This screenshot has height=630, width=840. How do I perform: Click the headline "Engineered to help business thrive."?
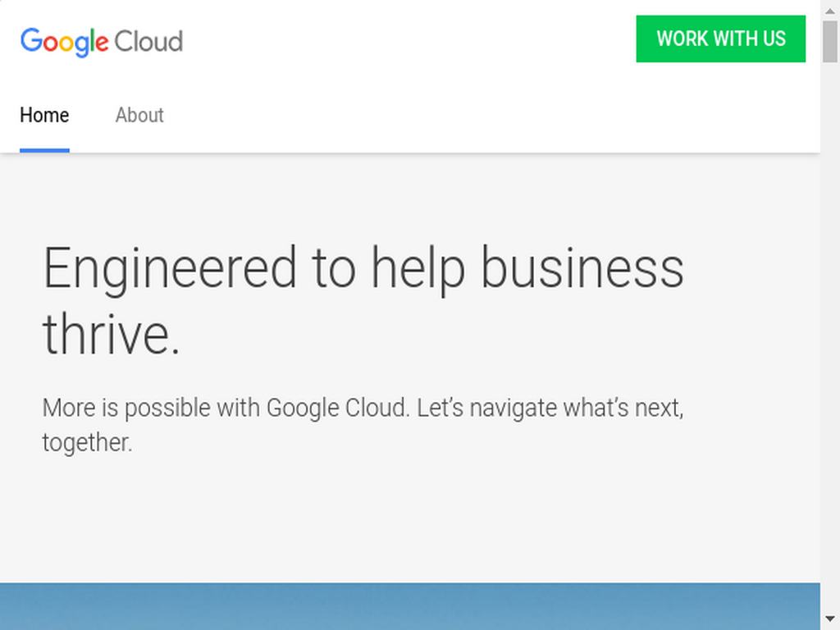click(x=363, y=300)
